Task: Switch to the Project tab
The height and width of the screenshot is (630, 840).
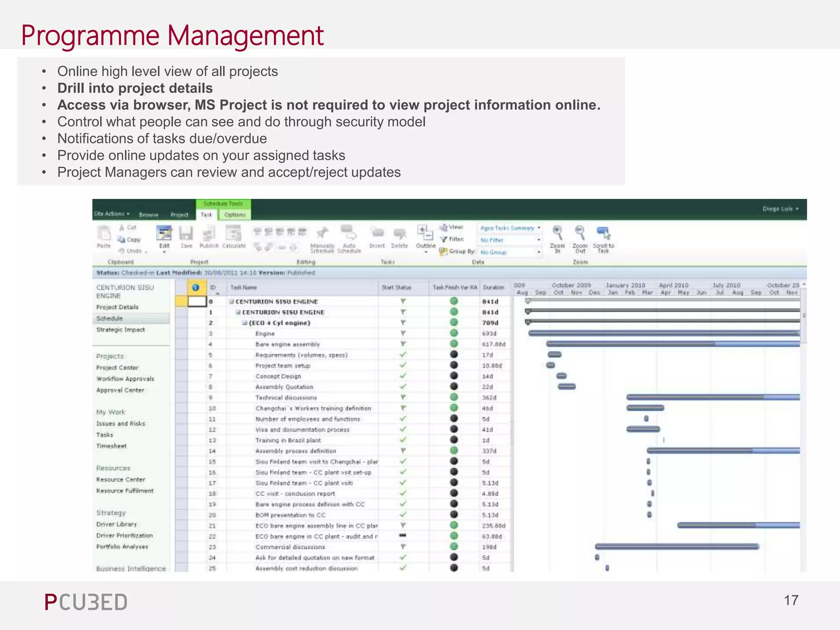Action: click(x=180, y=215)
